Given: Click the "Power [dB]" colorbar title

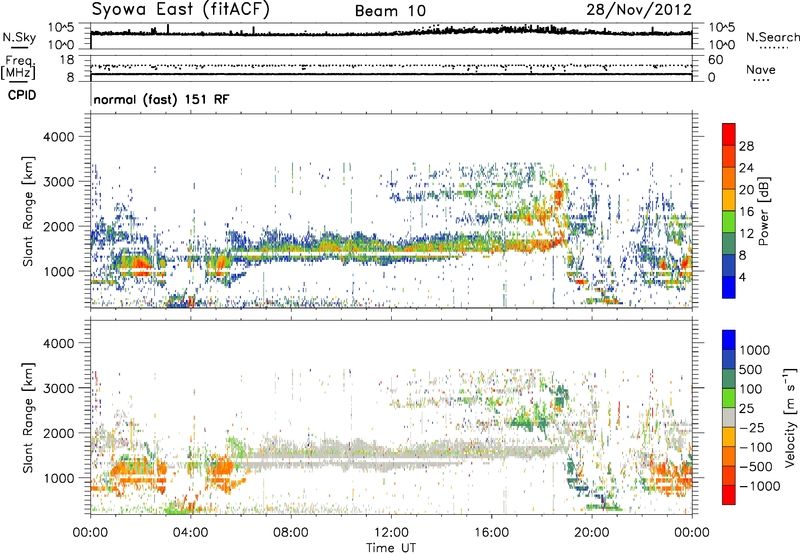Looking at the screenshot, I should [763, 211].
